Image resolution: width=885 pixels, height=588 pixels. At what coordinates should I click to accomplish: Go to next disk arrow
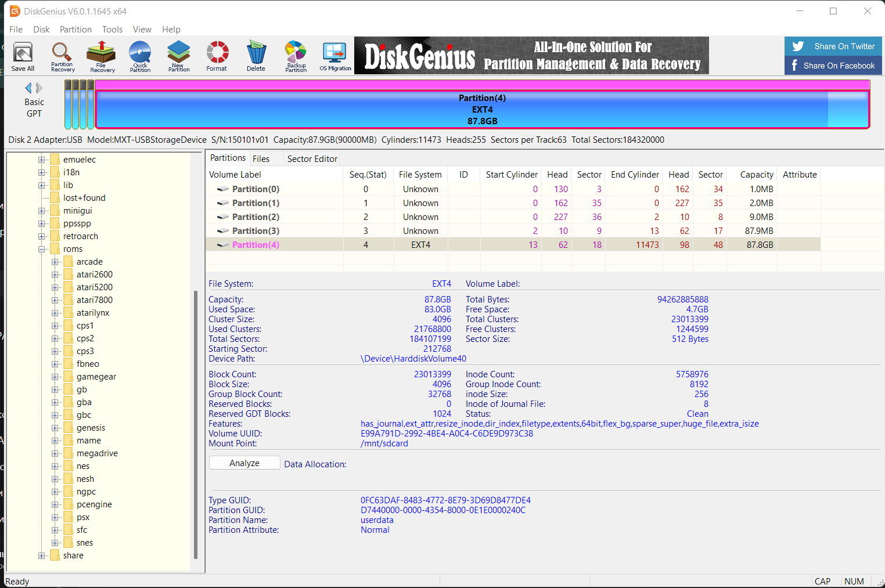[39, 88]
